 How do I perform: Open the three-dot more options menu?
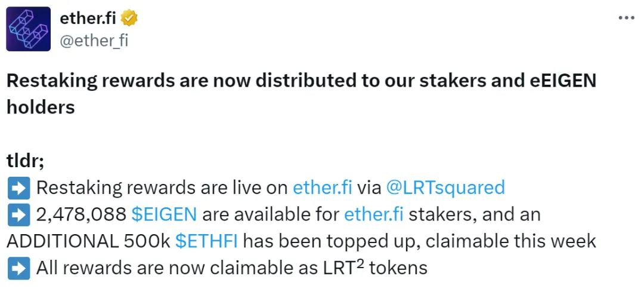pyautogui.click(x=626, y=18)
